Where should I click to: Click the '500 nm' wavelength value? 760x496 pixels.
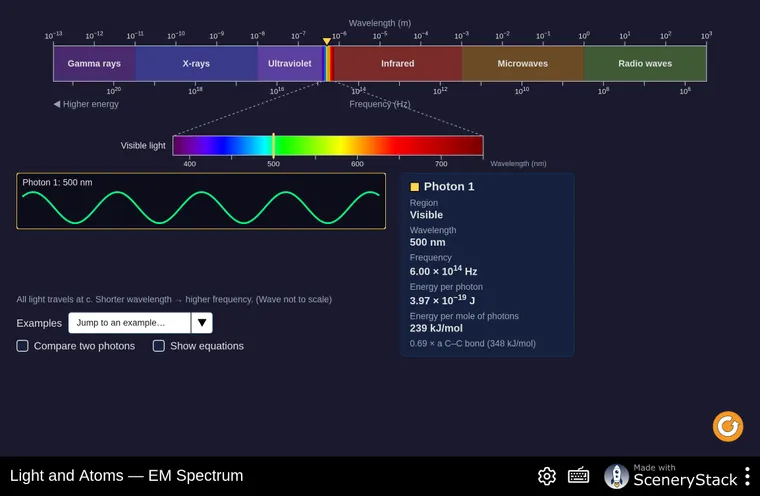pos(428,242)
